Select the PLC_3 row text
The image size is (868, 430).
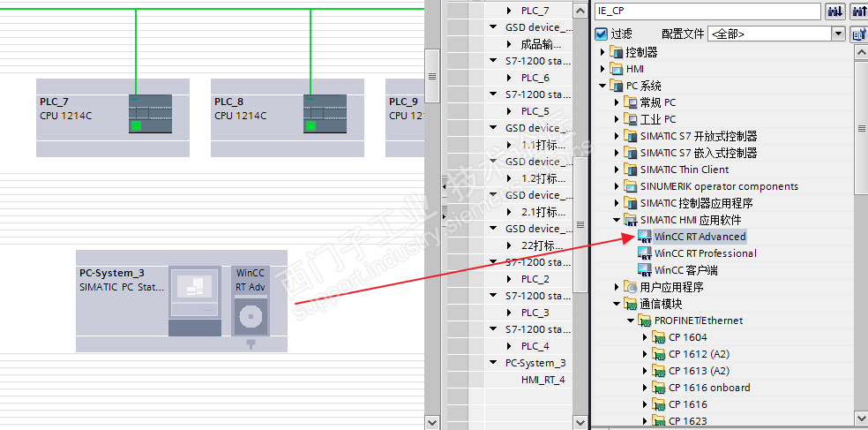pos(535,313)
